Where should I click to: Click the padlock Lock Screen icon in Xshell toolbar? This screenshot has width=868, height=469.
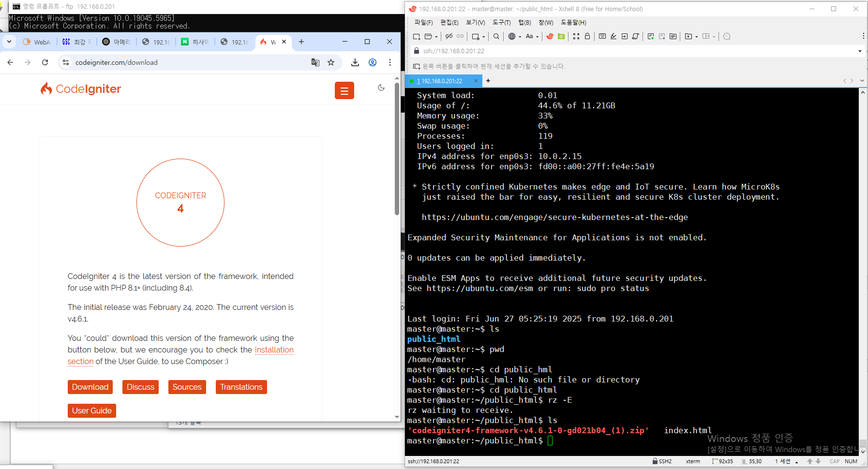coord(587,36)
